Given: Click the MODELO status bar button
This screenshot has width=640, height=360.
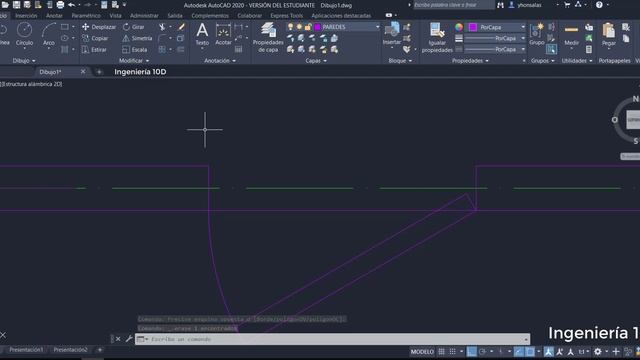Looking at the screenshot, I should 422,351.
